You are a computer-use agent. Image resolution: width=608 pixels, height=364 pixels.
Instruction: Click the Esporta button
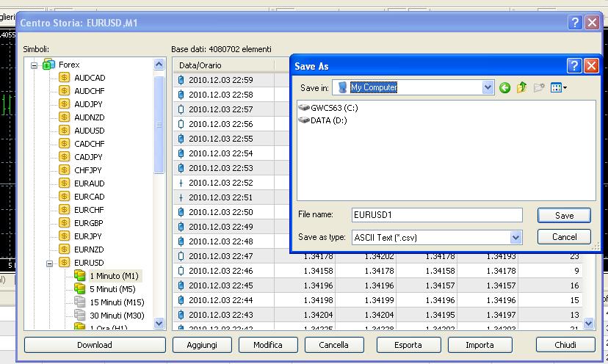[x=408, y=345]
